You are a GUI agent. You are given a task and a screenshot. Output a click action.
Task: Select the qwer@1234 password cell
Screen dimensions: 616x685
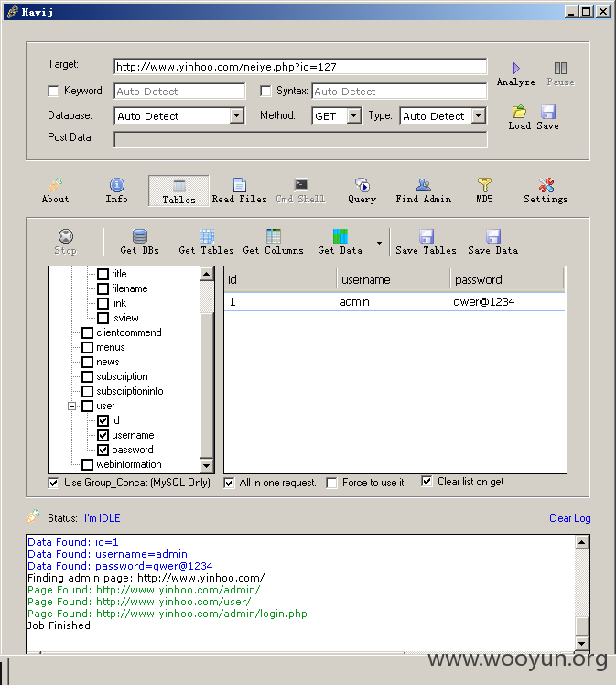coord(483,302)
